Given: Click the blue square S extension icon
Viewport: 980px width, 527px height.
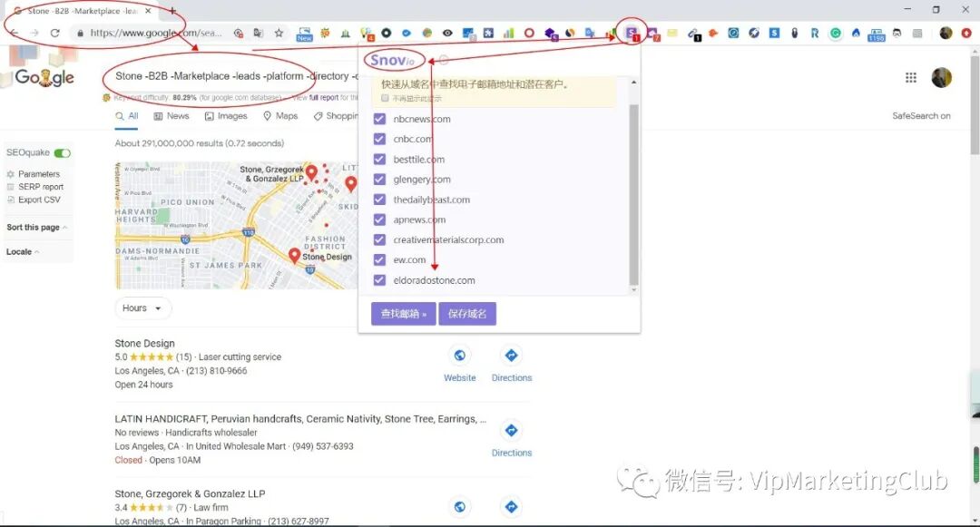Looking at the screenshot, I should click(x=774, y=33).
